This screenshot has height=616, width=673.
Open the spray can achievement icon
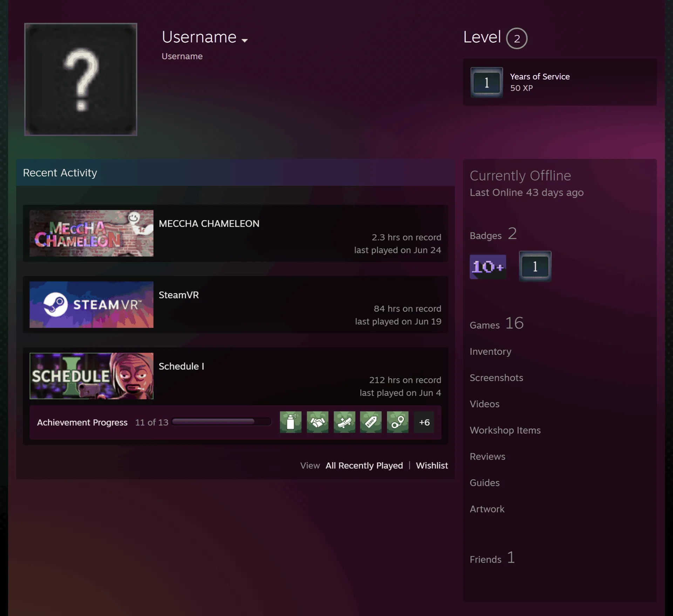[291, 422]
